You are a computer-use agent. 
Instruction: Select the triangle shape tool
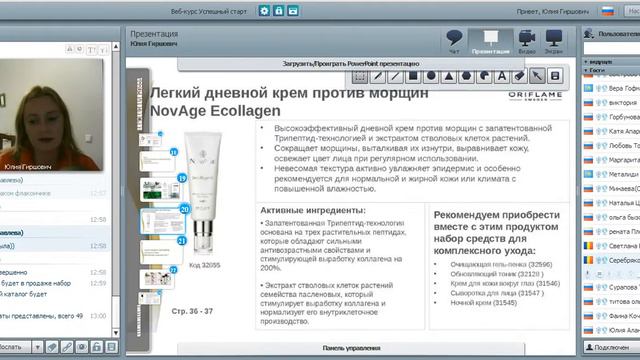pos(449,76)
